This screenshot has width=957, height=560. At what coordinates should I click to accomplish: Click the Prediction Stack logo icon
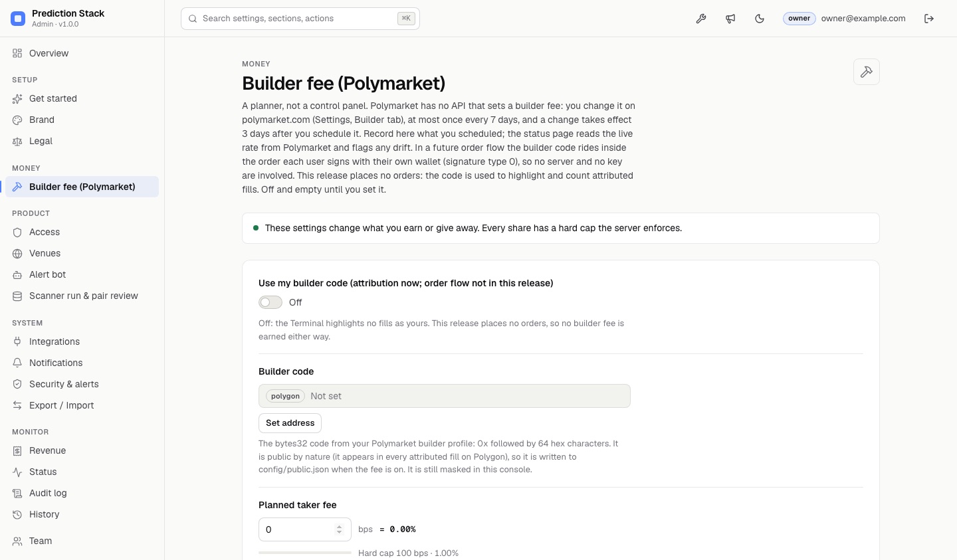18,19
